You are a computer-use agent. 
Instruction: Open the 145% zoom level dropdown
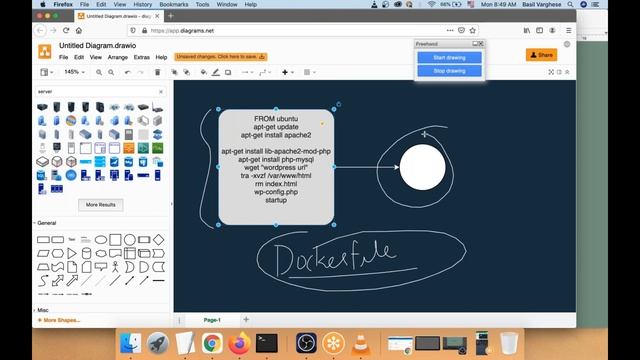tap(74, 72)
